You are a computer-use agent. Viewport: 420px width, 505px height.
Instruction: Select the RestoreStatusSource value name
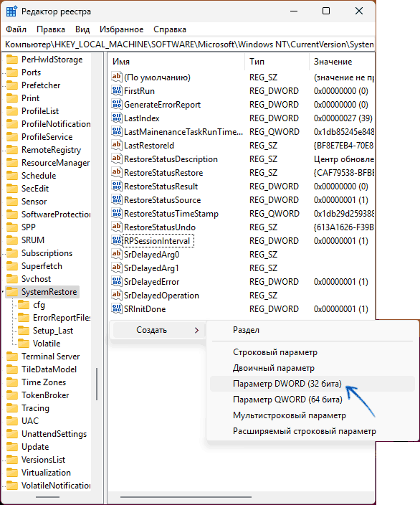163,200
